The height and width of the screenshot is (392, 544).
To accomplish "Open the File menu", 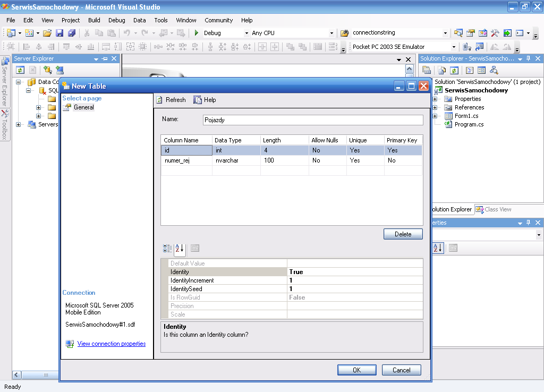I will pos(11,20).
